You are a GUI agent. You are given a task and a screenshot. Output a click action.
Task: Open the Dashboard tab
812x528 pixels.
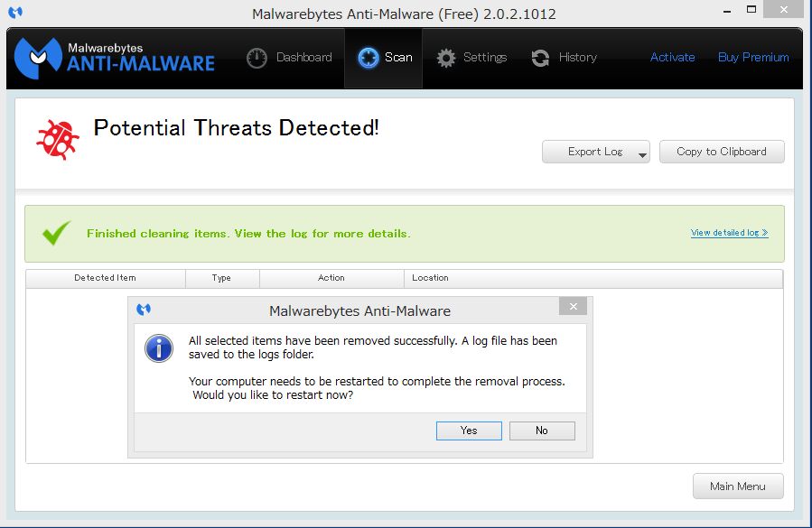pyautogui.click(x=290, y=58)
